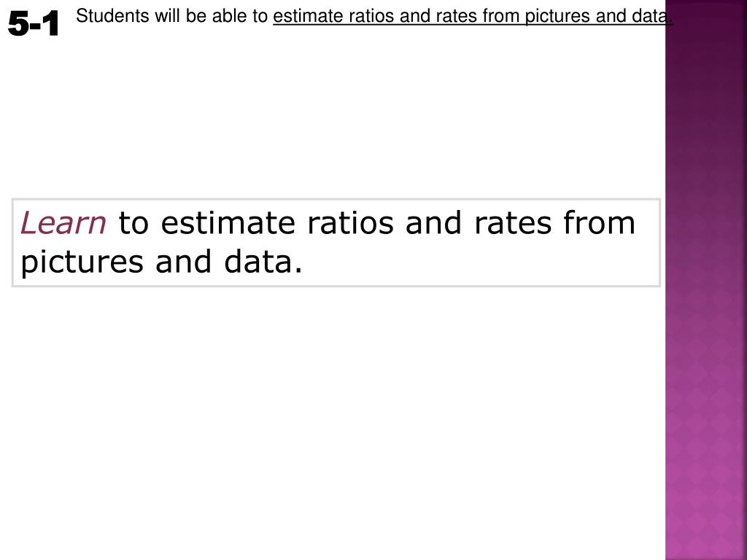Click the word rates in the large text
Screen dimensions: 747x560
point(513,223)
